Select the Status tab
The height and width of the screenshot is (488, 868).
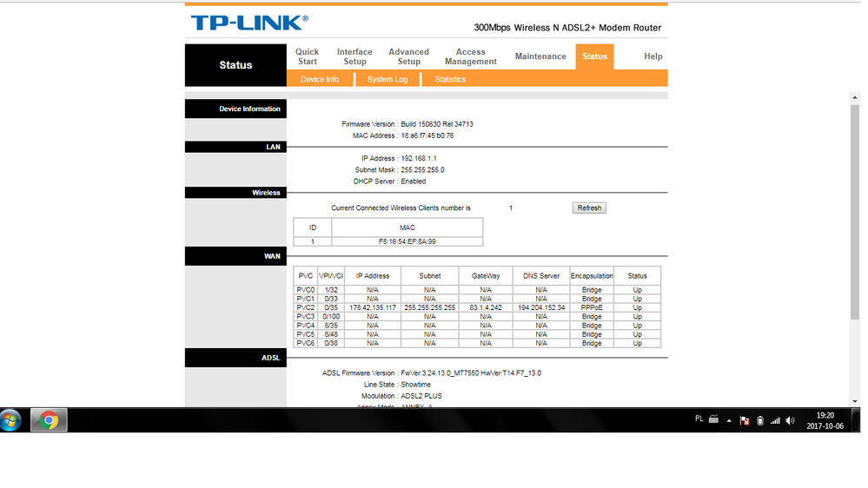point(594,56)
